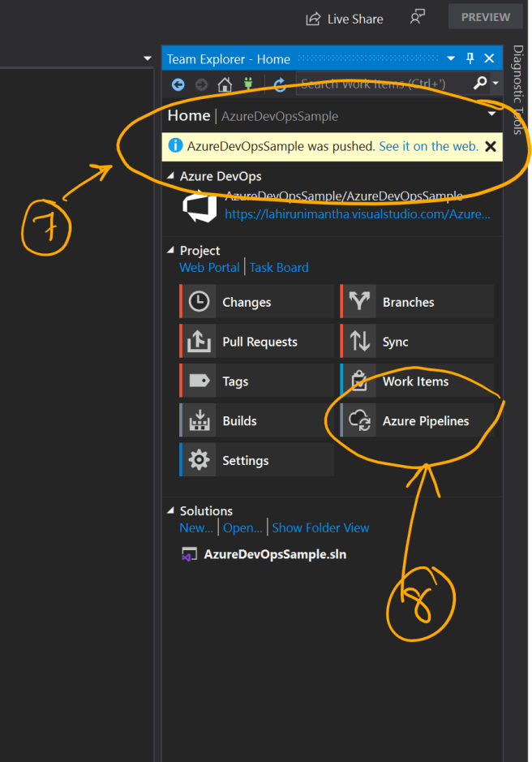The width and height of the screenshot is (532, 762).
Task: Click the Back navigation arrow in Team Explorer
Action: pyautogui.click(x=178, y=84)
